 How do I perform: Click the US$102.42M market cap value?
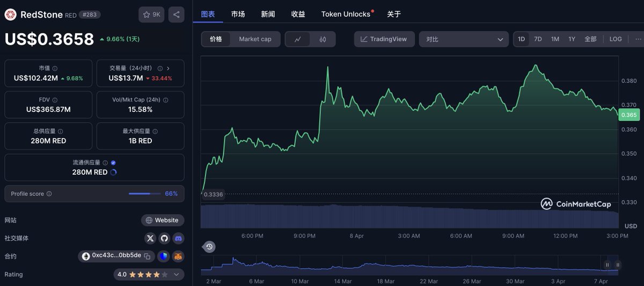pyautogui.click(x=35, y=78)
